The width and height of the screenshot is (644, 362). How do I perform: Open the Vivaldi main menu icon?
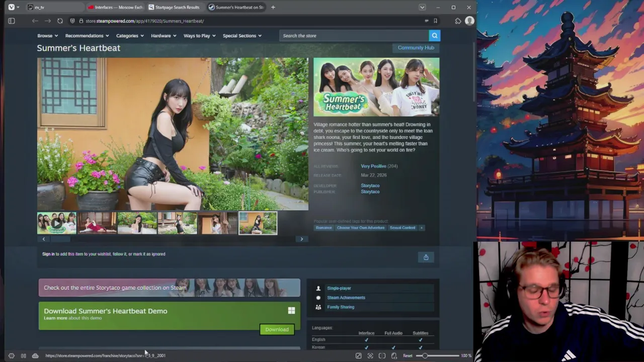(x=12, y=7)
